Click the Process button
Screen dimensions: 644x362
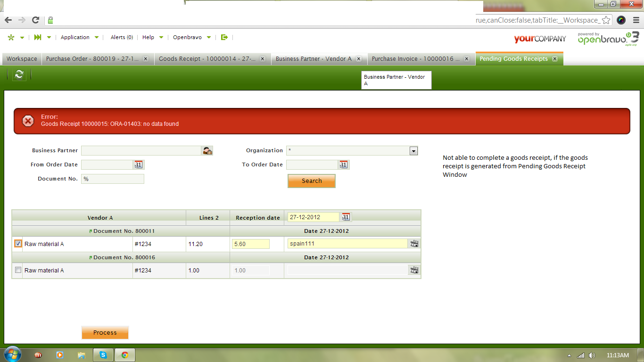point(105,333)
